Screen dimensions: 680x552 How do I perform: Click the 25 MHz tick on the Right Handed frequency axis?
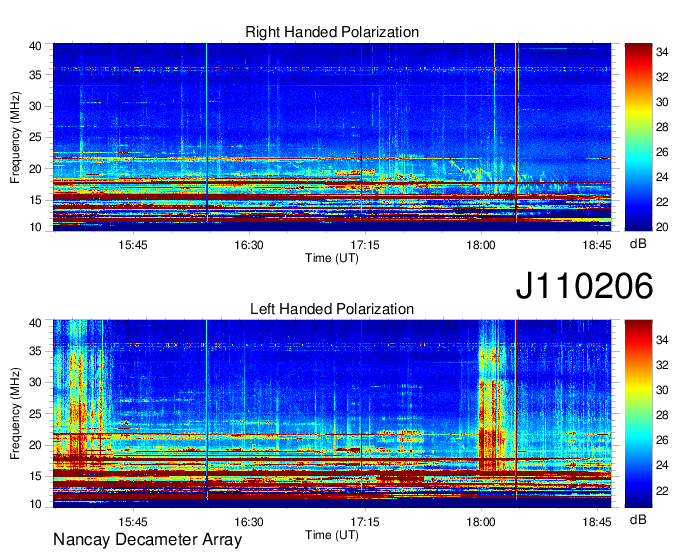tap(35, 137)
